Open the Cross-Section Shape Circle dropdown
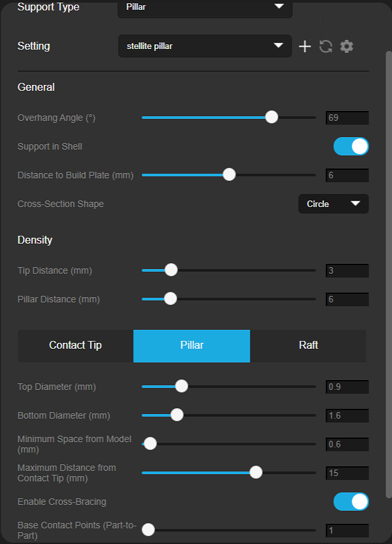Viewport: 392px width, 544px height. [x=333, y=204]
